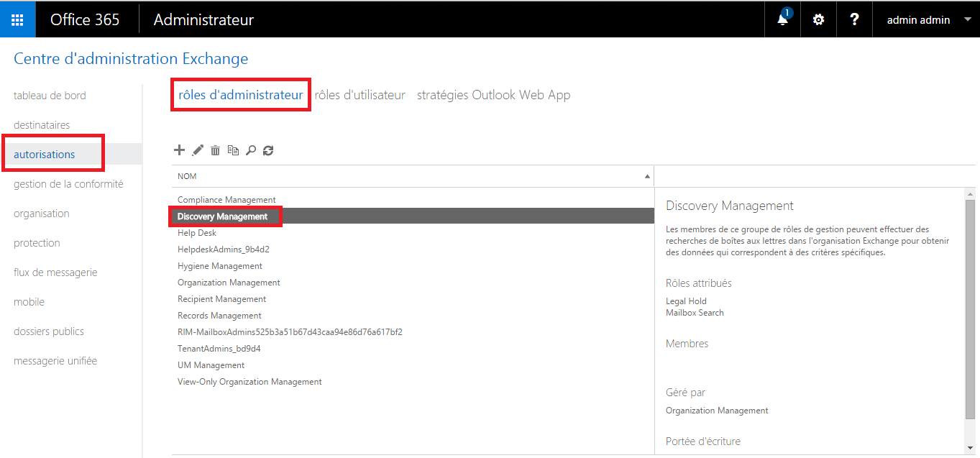Open mobile section
The image size is (980, 458).
tap(29, 302)
